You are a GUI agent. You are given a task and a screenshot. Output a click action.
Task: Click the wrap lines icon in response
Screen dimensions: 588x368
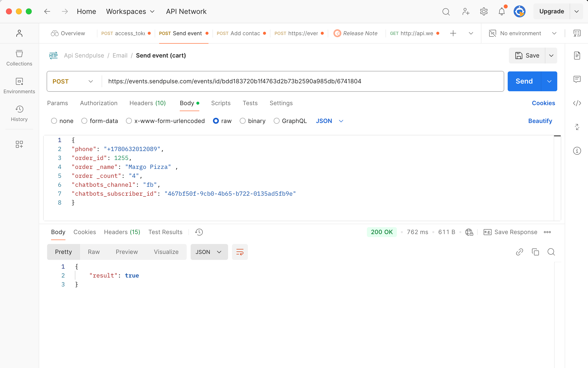pos(240,252)
